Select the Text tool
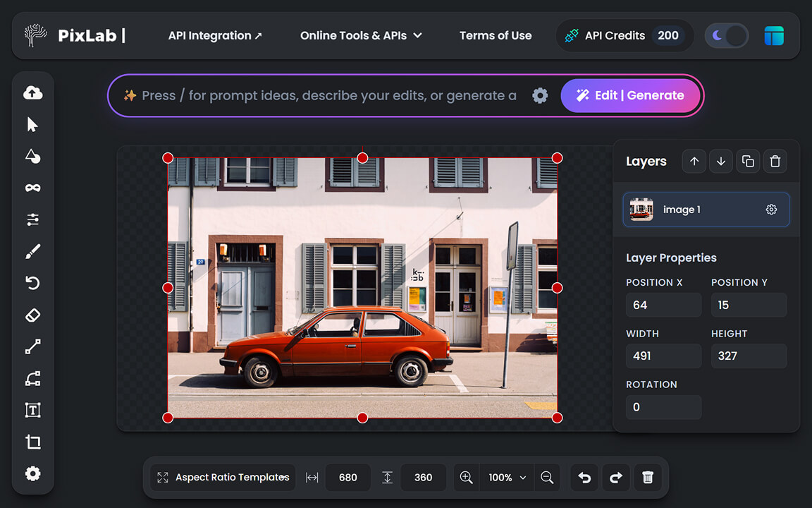812x508 pixels. [x=32, y=410]
